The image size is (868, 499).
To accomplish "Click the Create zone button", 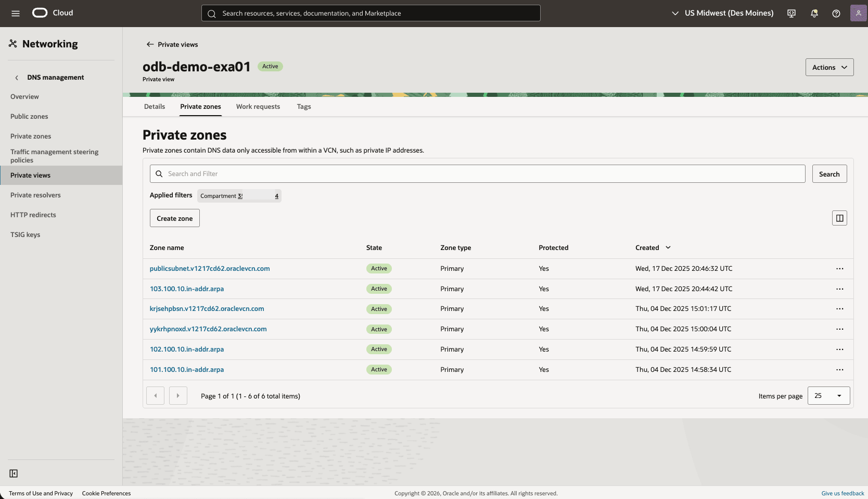I will pos(174,218).
